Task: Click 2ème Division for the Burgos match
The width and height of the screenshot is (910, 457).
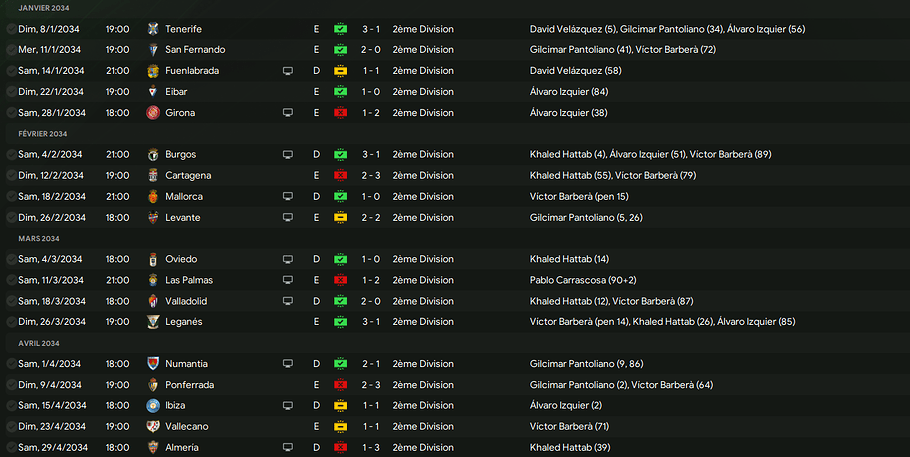Action: point(422,155)
